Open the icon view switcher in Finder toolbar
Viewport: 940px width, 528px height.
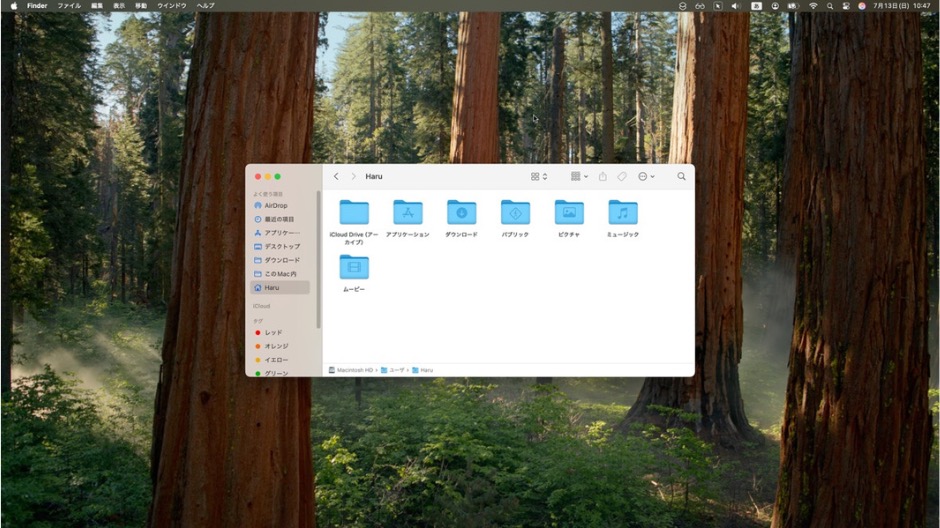(539, 176)
